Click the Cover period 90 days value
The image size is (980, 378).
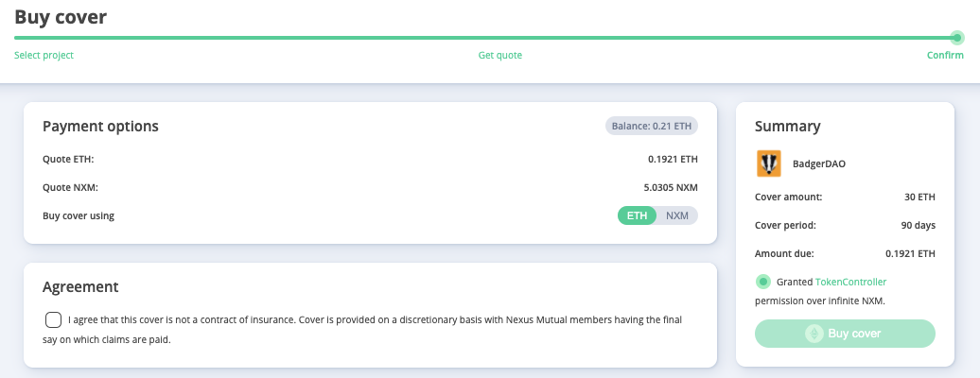coord(919,225)
